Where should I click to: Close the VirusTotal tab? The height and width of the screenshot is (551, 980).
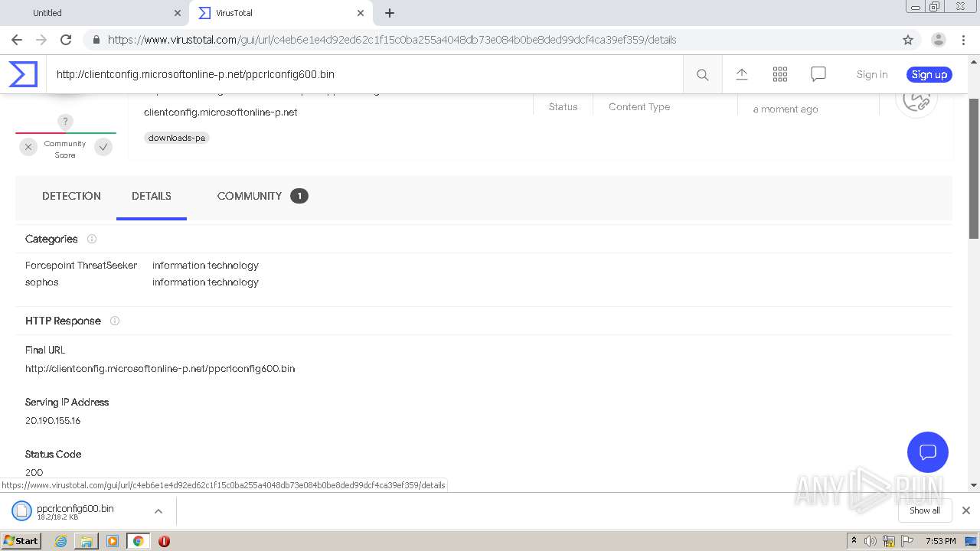[361, 13]
